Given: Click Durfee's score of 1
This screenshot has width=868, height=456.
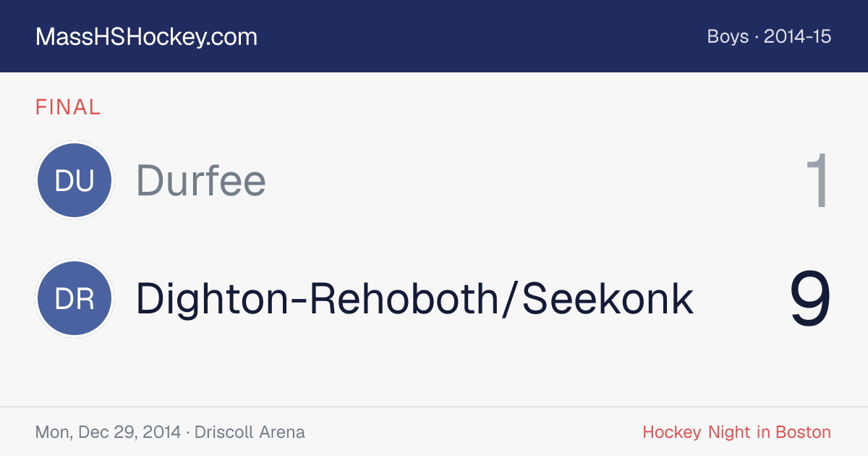Looking at the screenshot, I should pyautogui.click(x=818, y=181).
